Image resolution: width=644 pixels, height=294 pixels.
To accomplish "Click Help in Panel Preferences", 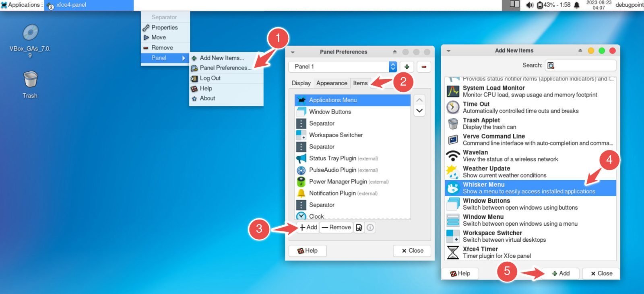I will (308, 251).
